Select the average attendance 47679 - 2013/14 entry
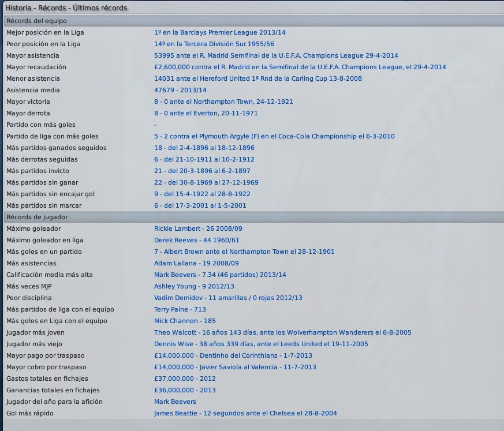Image resolution: width=504 pixels, height=431 pixels. coord(180,90)
